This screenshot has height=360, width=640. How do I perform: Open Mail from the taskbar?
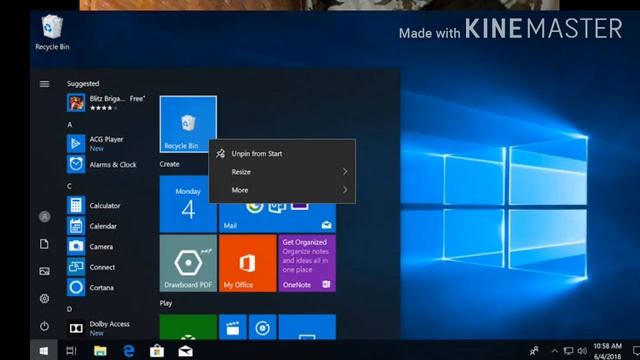tap(185, 351)
